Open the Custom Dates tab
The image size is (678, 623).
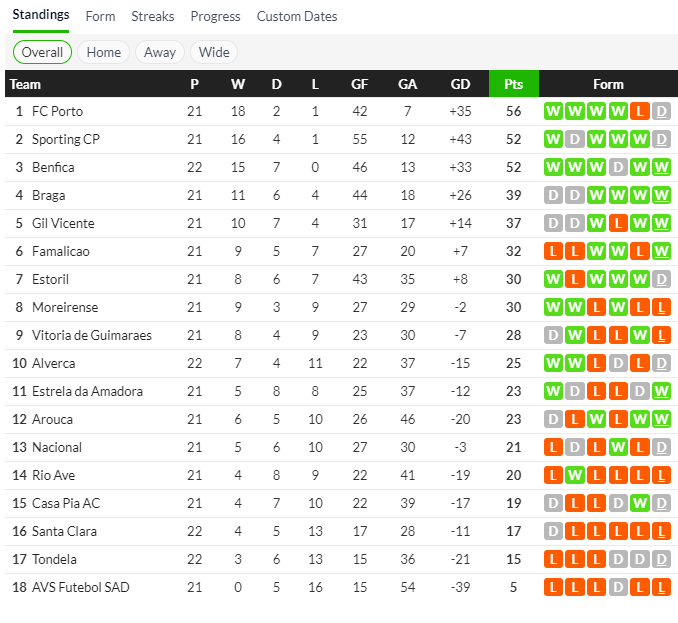[x=297, y=16]
